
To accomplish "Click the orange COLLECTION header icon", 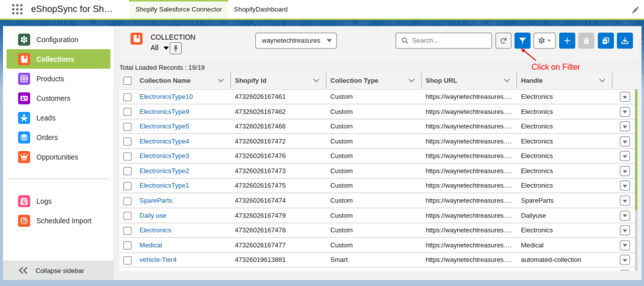I will point(136,38).
